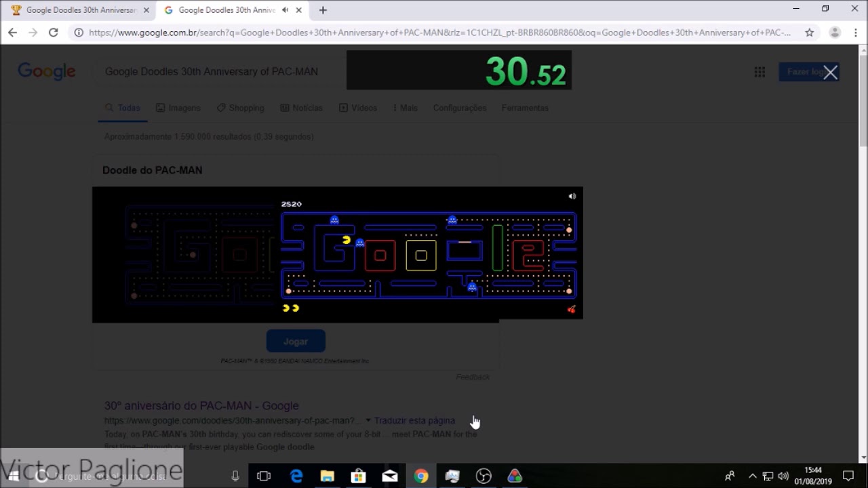Image resolution: width=868 pixels, height=488 pixels.
Task: Click the browser forward arrow
Action: coord(33,33)
